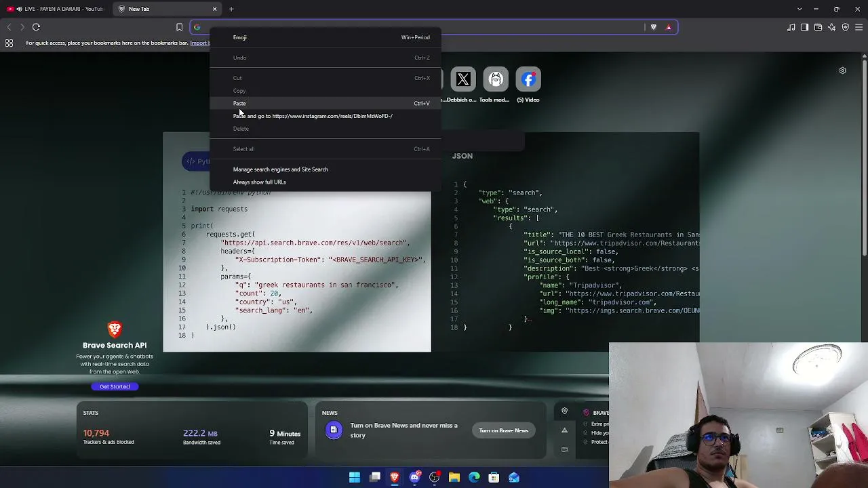Choose Paste and go to instagram.com link
868x488 pixels.
pos(325,116)
